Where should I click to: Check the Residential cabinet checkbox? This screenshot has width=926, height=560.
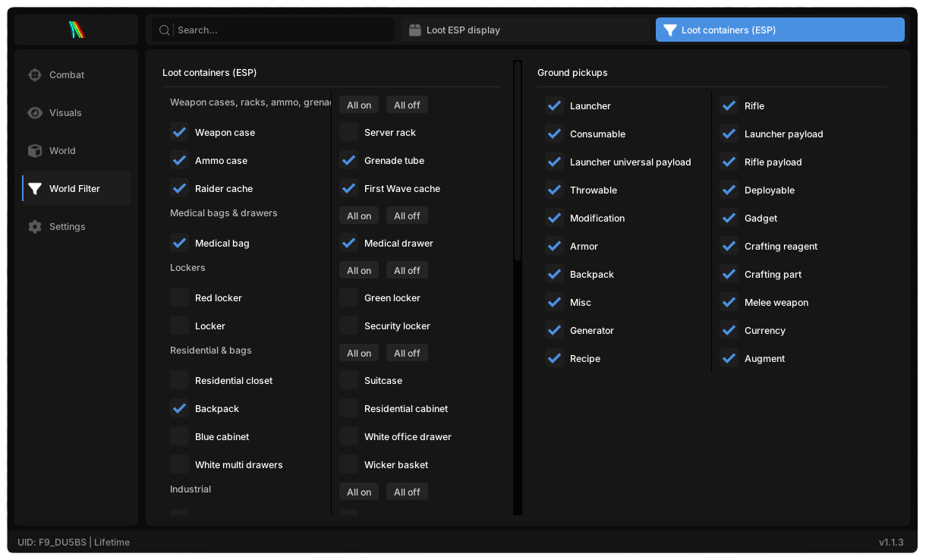(349, 408)
